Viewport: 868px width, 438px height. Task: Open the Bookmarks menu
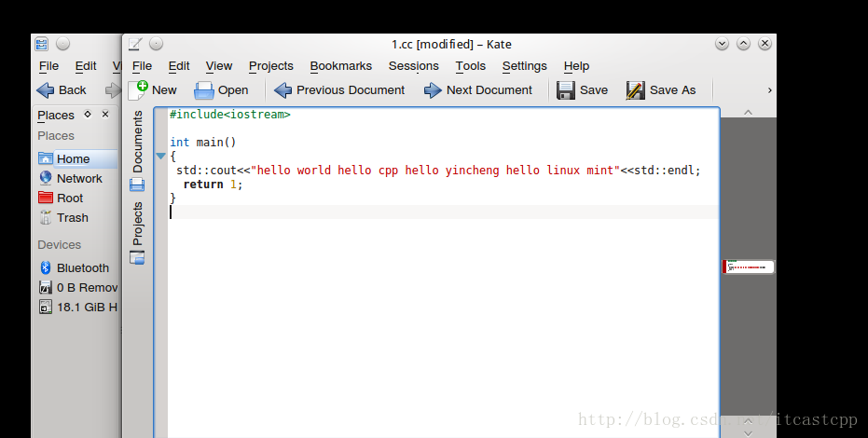341,66
